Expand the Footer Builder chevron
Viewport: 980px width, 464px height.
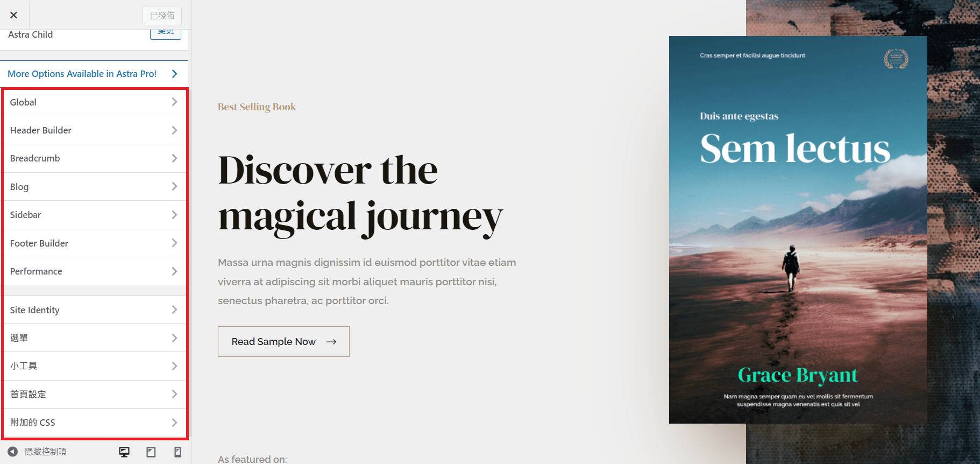[174, 243]
